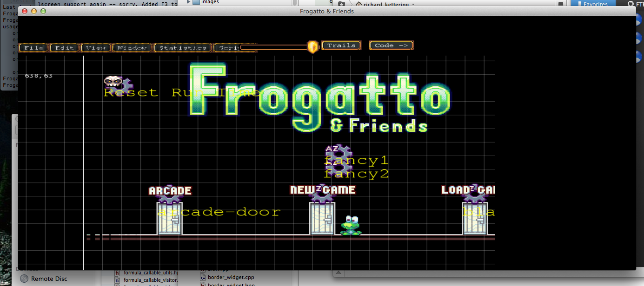Click the '& Friends' subtitle text
The height and width of the screenshot is (286, 644).
378,125
